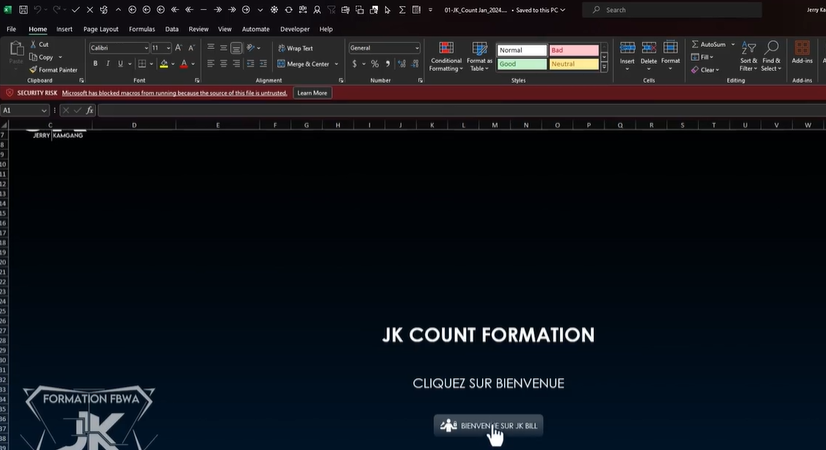826x450 pixels.
Task: Switch to the Page Layout tab
Action: pos(101,29)
